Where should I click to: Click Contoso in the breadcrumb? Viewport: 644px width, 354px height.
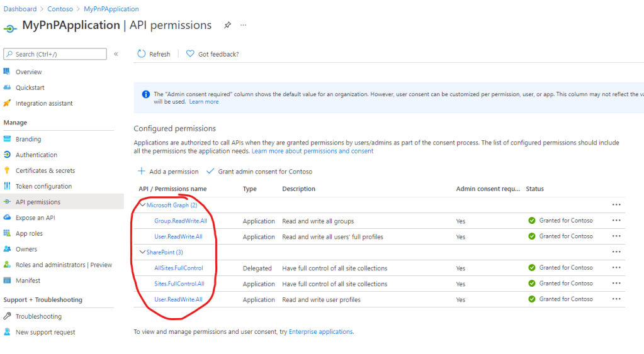[60, 9]
